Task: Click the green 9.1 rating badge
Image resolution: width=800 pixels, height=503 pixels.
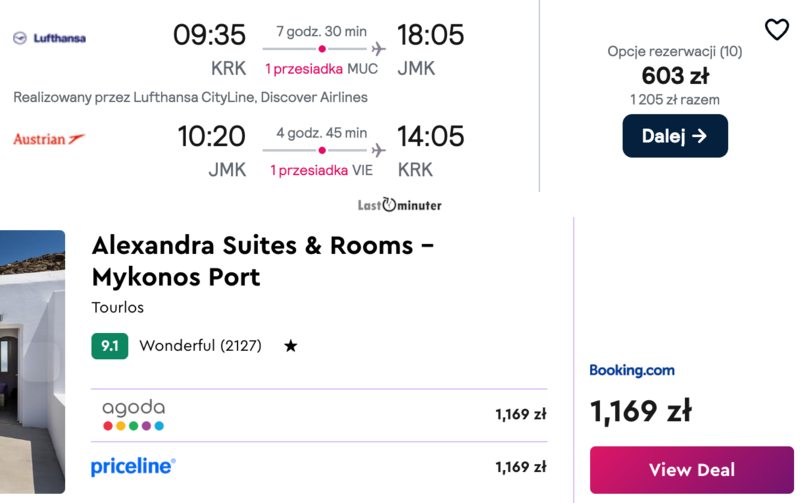Action: [109, 346]
